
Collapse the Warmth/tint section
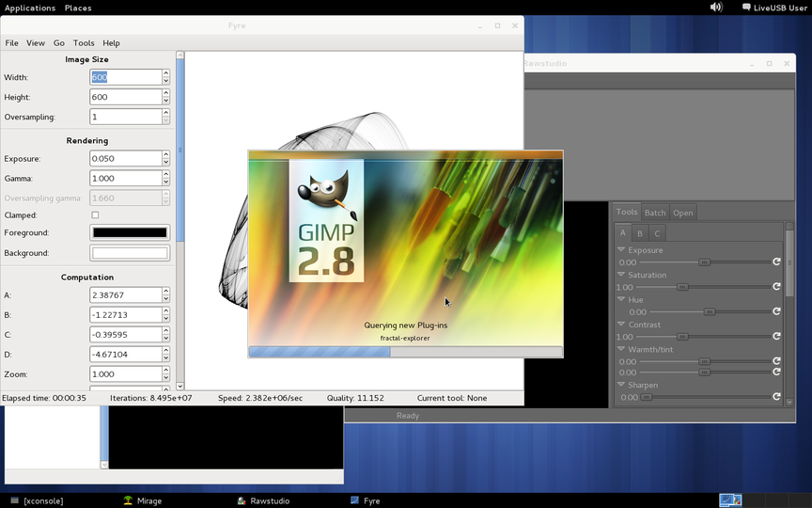coord(621,349)
